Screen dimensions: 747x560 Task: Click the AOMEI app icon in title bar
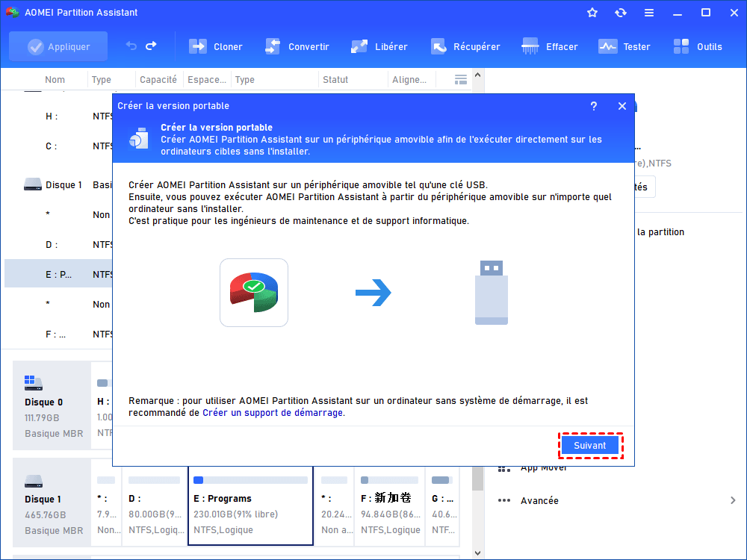(x=13, y=13)
